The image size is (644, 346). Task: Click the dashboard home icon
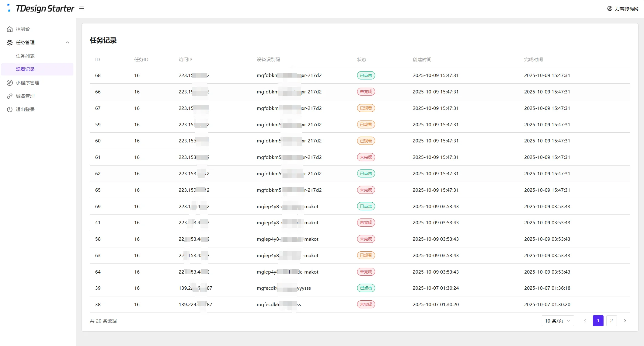pos(10,29)
